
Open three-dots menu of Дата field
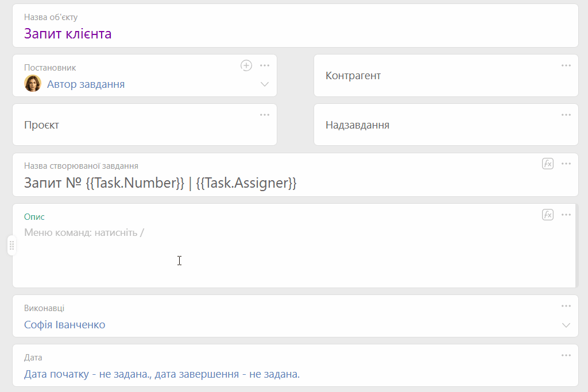coord(566,355)
